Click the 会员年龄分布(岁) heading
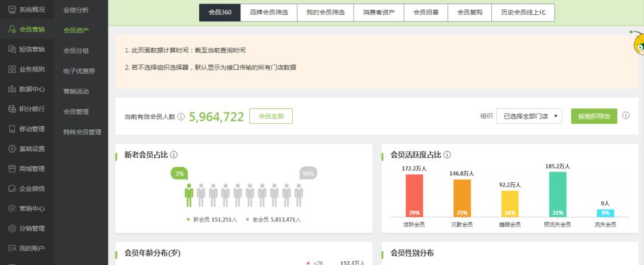This screenshot has height=265, width=644. click(153, 253)
